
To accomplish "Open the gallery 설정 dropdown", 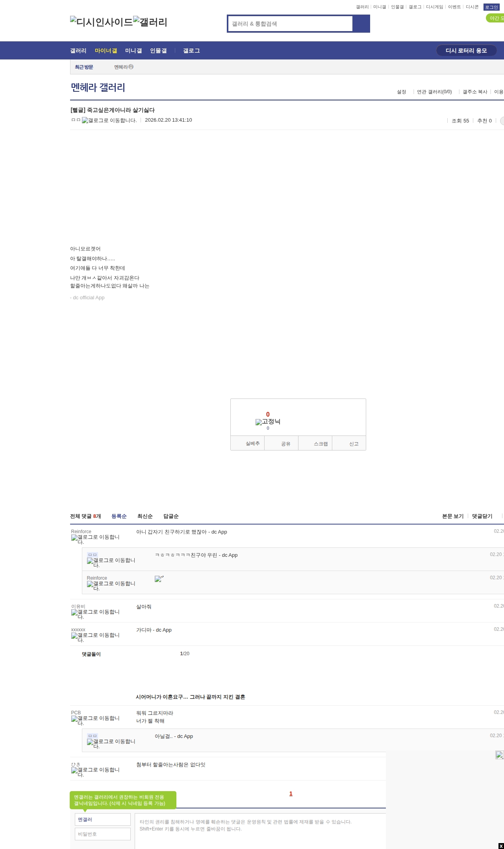I will point(402,92).
